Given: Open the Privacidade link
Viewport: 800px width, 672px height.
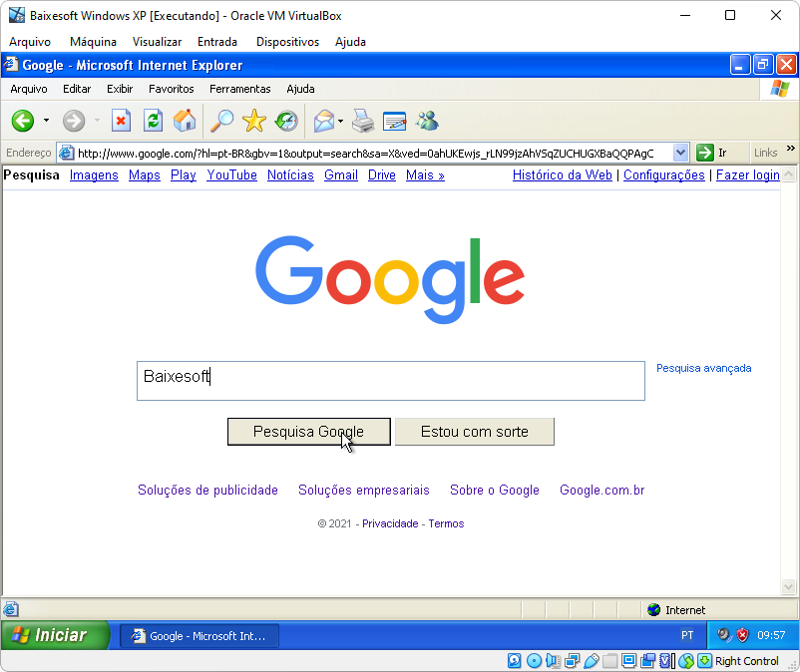Looking at the screenshot, I should pyautogui.click(x=390, y=523).
